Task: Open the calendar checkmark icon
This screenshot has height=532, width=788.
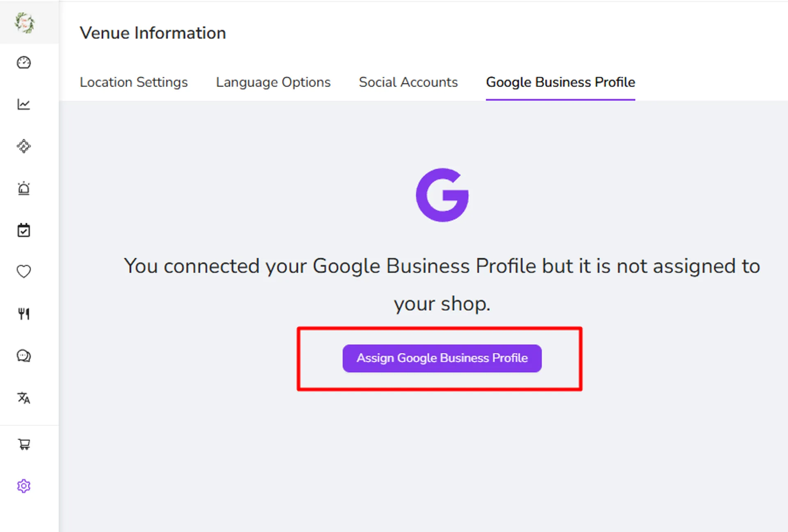Action: (x=24, y=230)
